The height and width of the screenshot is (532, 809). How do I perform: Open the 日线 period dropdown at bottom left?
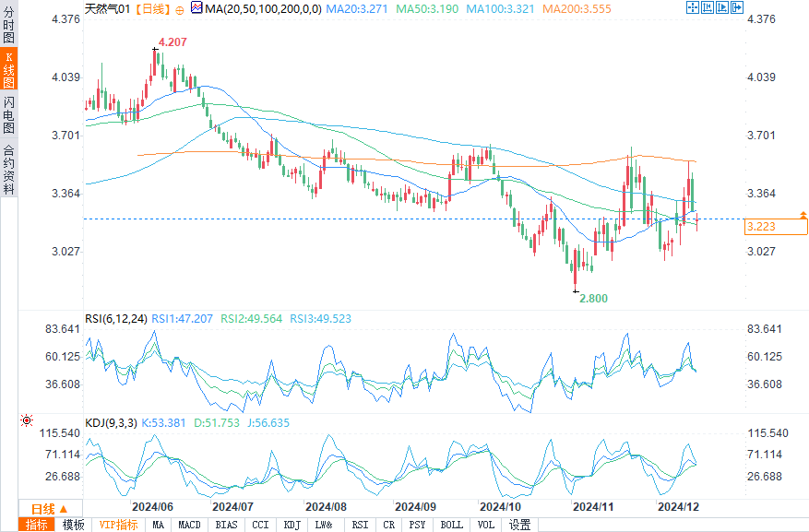pos(49,509)
